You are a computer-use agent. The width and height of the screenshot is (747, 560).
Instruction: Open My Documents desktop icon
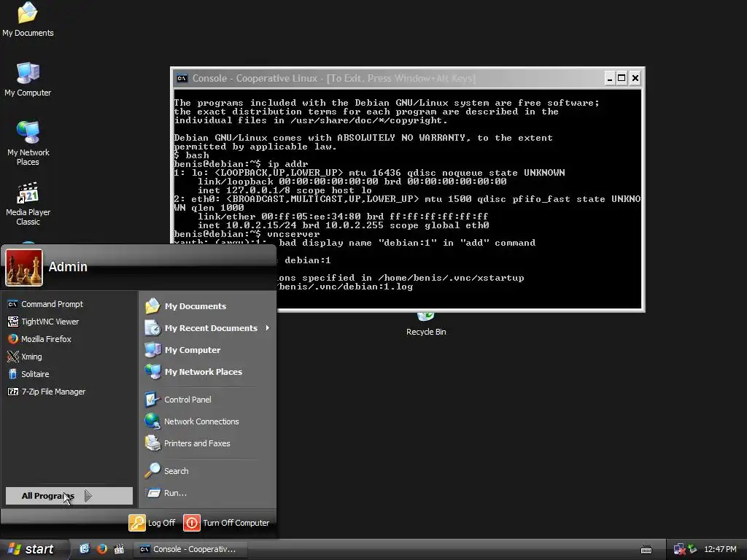(28, 19)
